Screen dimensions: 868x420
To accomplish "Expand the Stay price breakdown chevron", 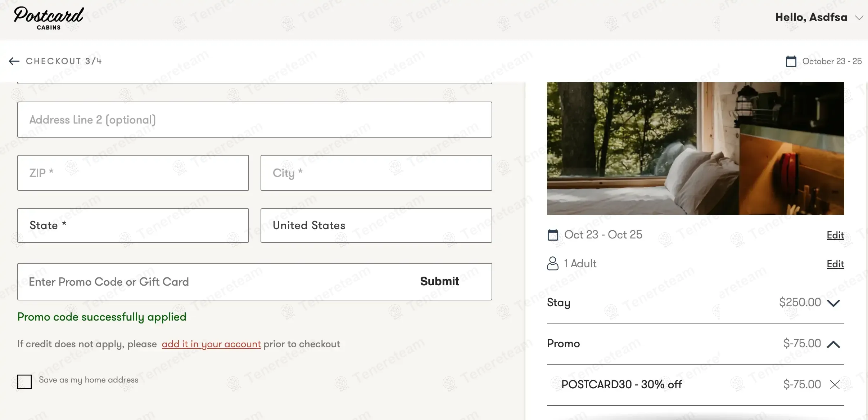I will (833, 303).
